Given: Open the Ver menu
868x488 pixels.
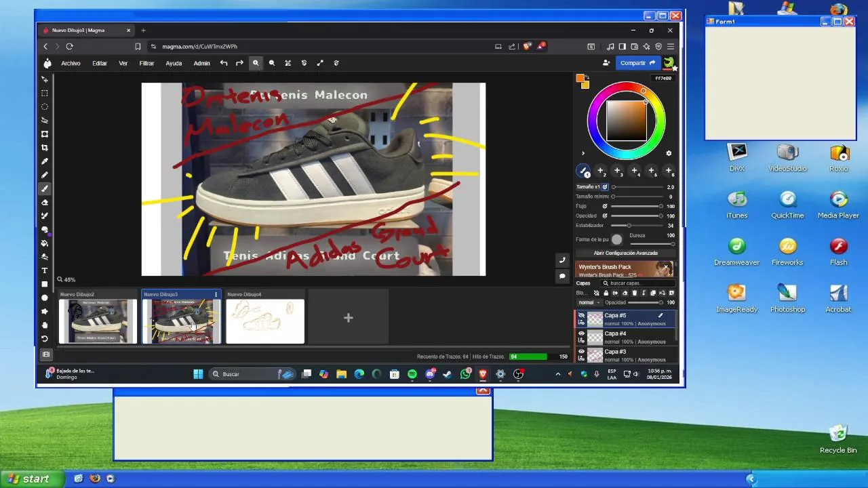Looking at the screenshot, I should click(x=123, y=63).
